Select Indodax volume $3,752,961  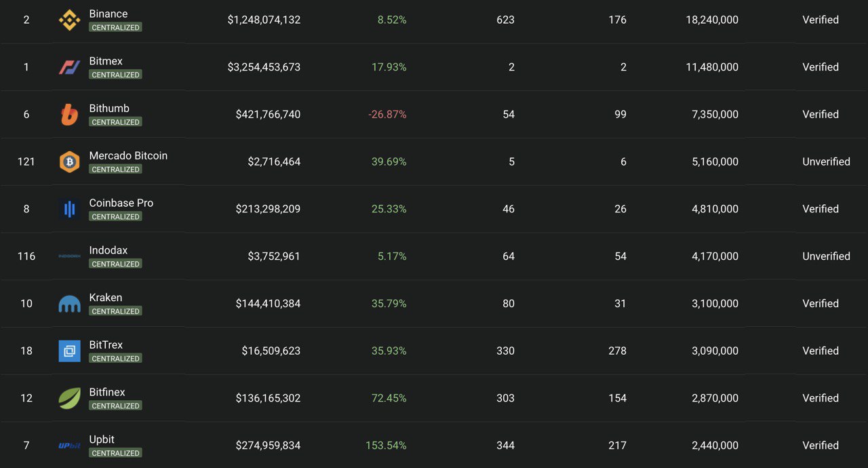[x=274, y=256]
